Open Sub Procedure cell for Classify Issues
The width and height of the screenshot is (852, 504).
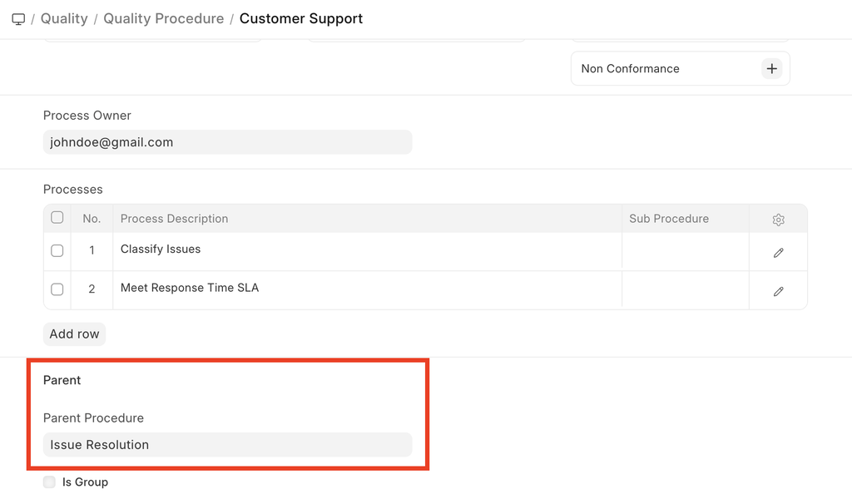pyautogui.click(x=685, y=251)
